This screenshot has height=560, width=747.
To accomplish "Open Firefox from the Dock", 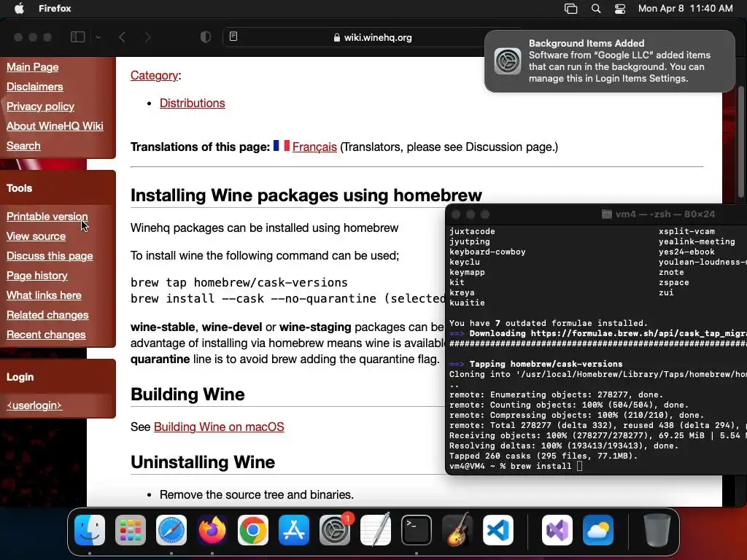I will pos(212,530).
